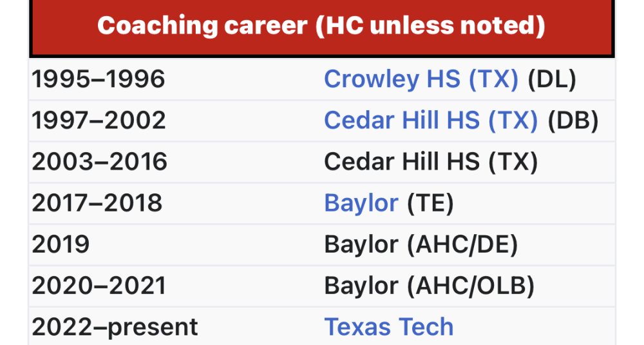Click the (AHC/OLB) position label
This screenshot has height=345, width=644.
click(471, 286)
